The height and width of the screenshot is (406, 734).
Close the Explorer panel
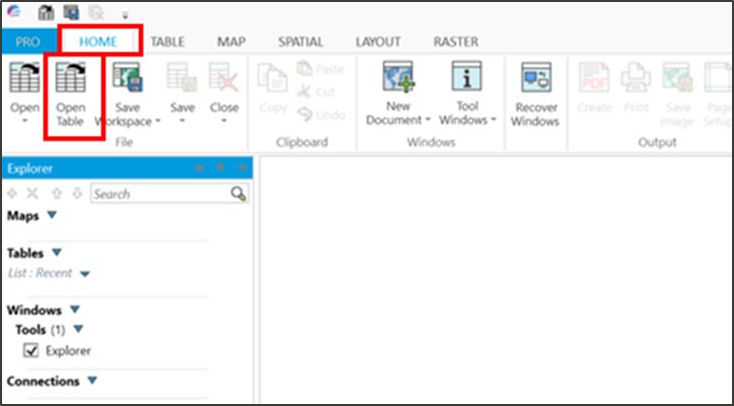242,167
